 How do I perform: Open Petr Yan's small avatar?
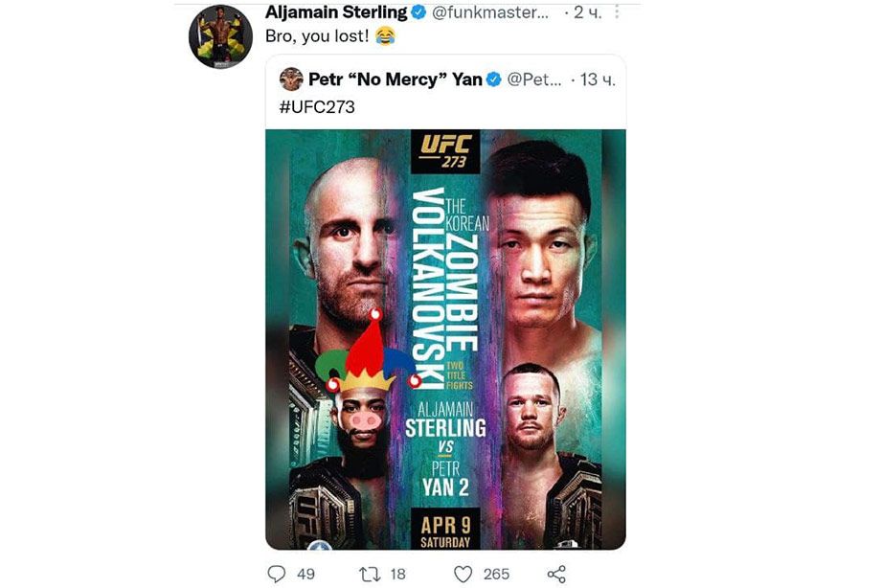coord(290,79)
